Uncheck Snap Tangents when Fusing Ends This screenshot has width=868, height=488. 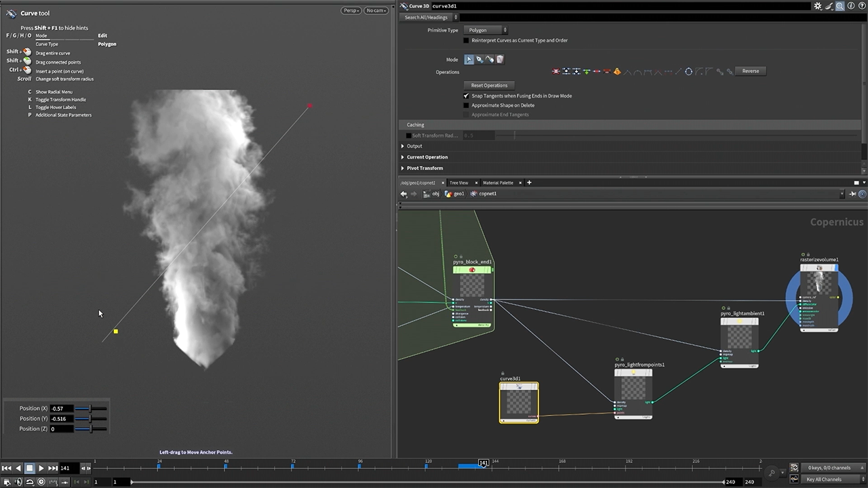point(466,96)
